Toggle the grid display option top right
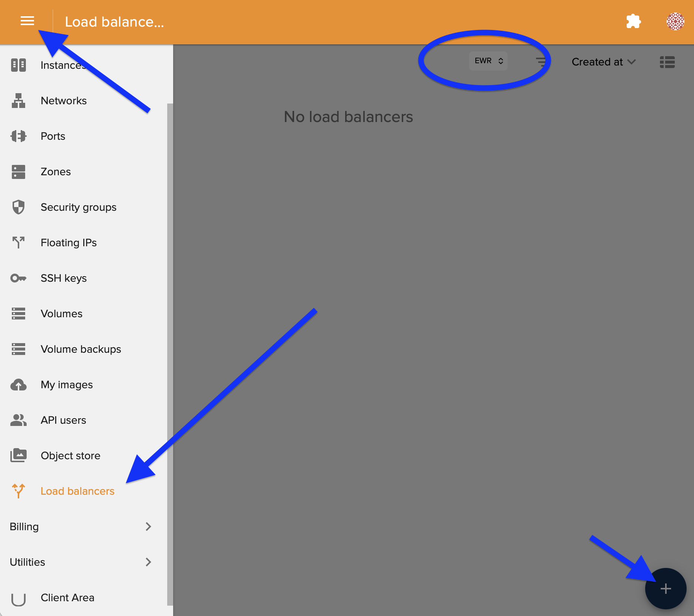694x616 pixels. pyautogui.click(x=667, y=62)
